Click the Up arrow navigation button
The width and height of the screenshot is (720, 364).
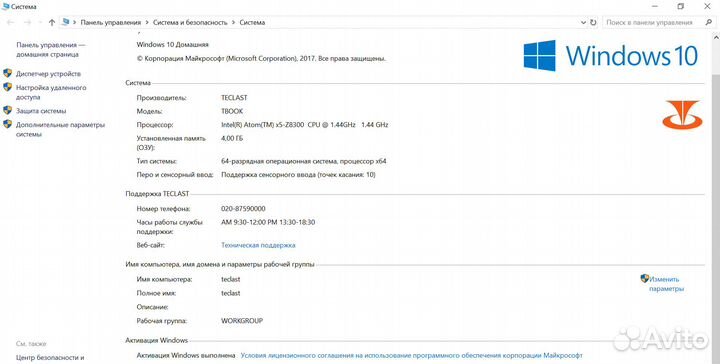[x=52, y=22]
